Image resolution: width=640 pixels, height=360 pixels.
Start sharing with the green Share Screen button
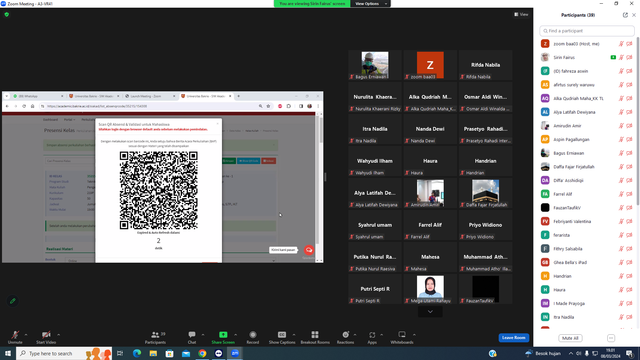pyautogui.click(x=223, y=338)
